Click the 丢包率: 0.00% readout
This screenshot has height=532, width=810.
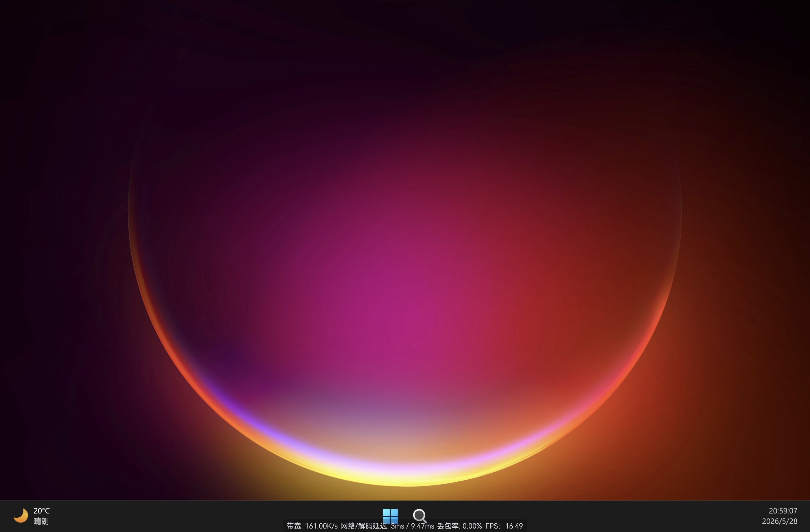459,526
